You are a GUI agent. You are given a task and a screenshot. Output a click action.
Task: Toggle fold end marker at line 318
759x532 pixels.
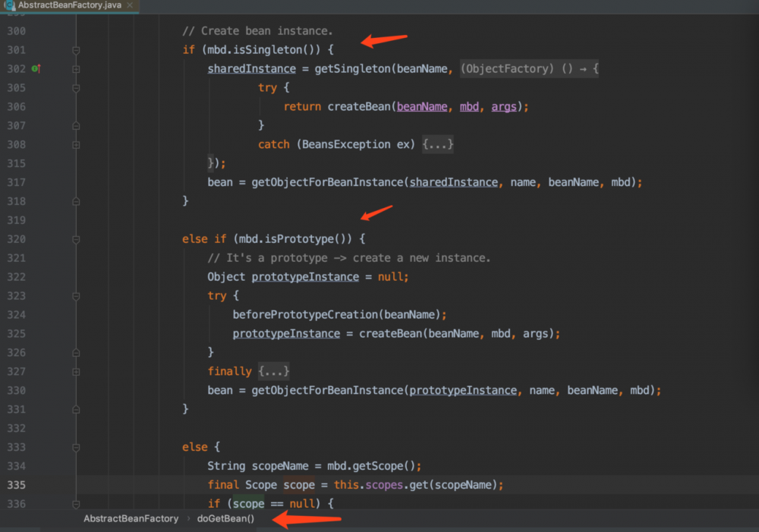(x=76, y=201)
